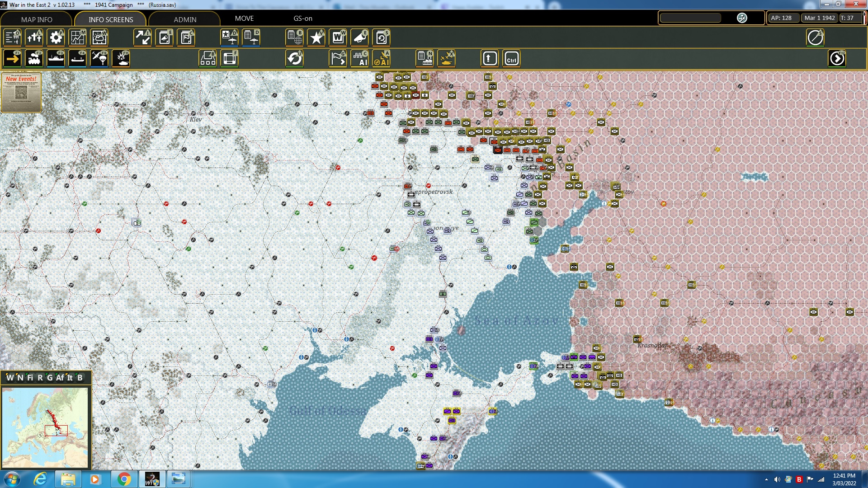Click the build-up units icon (B)
The width and height of the screenshot is (868, 488).
click(208, 59)
